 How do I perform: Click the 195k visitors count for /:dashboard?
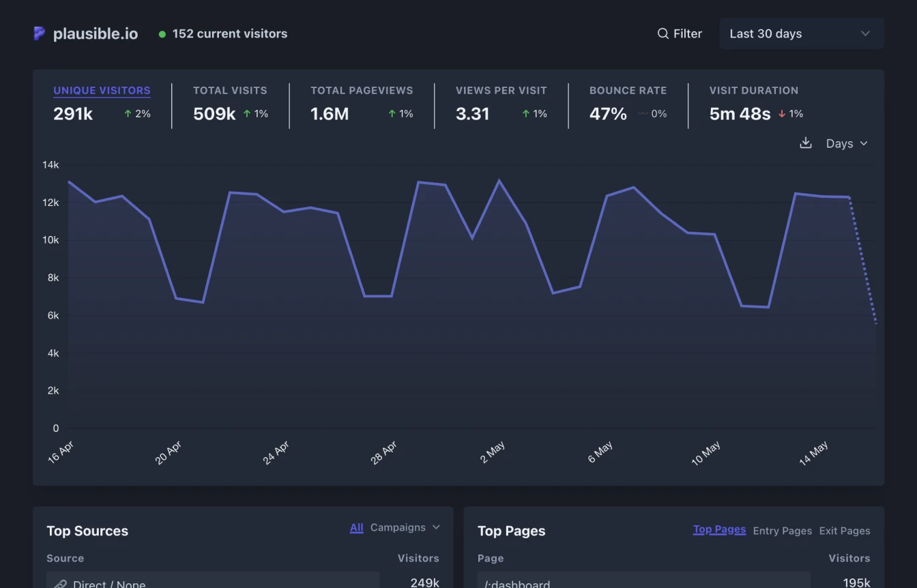[856, 583]
